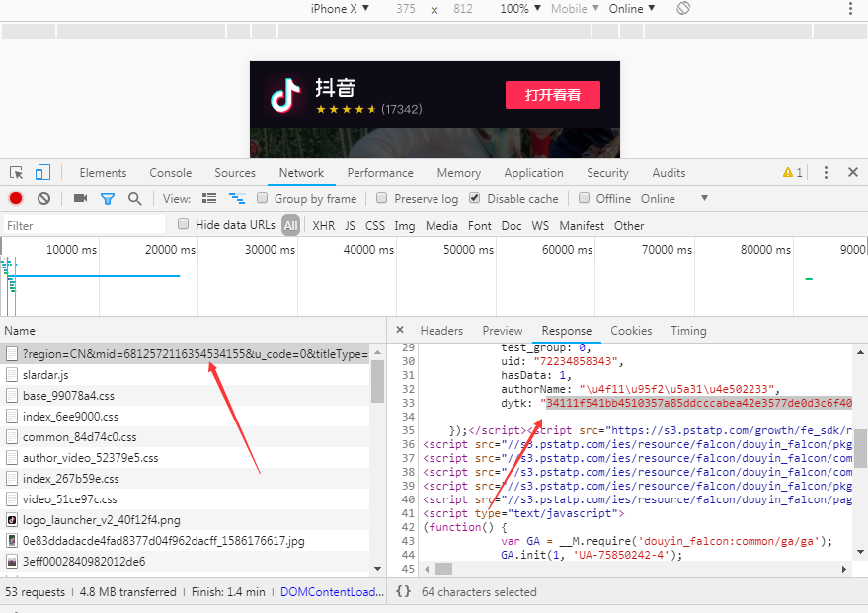Stop recording with the red record button

[x=16, y=198]
